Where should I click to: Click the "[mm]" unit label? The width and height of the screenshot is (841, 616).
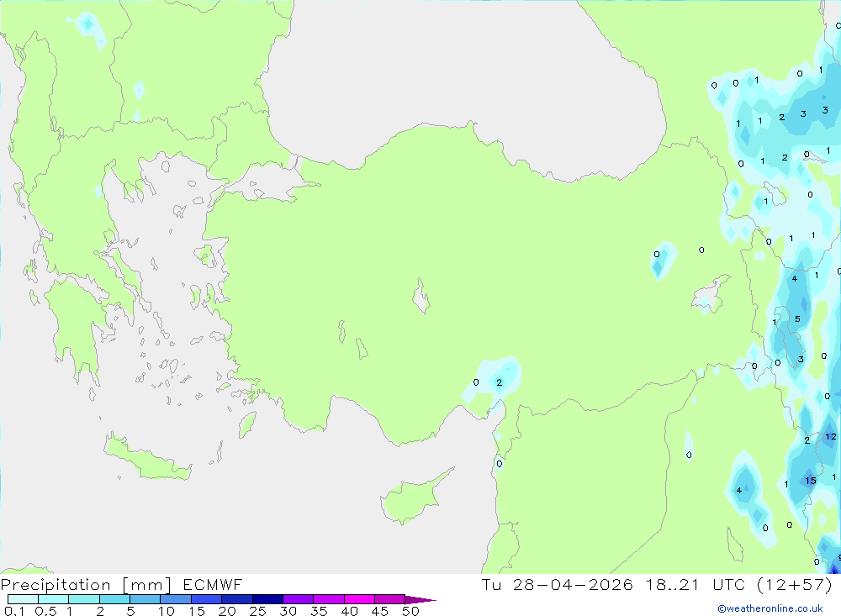(147, 585)
